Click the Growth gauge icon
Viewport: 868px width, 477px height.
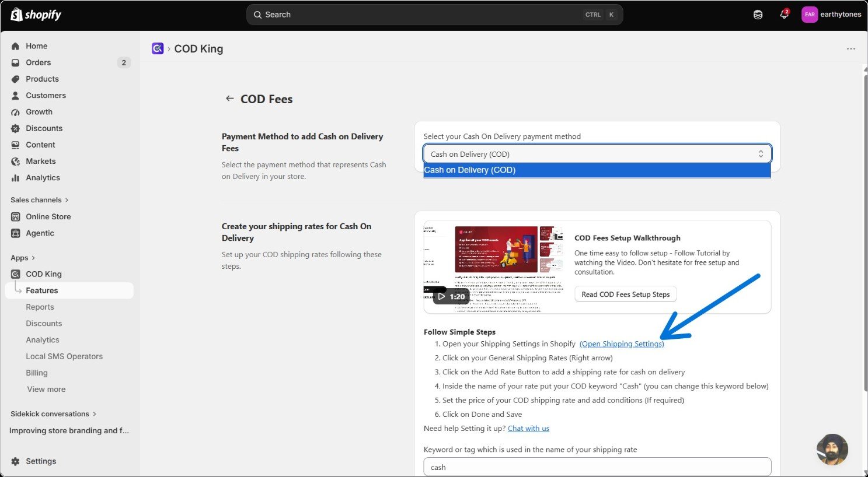click(16, 112)
